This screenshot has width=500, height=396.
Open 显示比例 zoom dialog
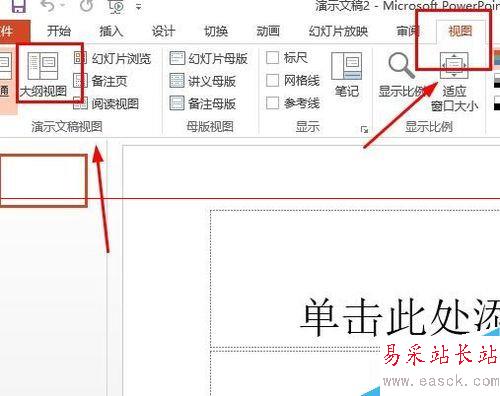point(402,75)
